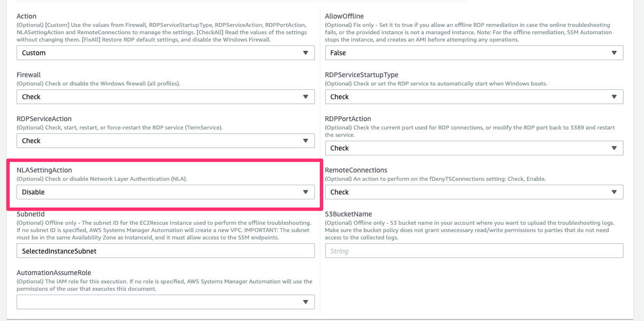644x321 pixels.
Task: Open the NLASettingAction selector showing Disable
Action: pyautogui.click(x=166, y=192)
